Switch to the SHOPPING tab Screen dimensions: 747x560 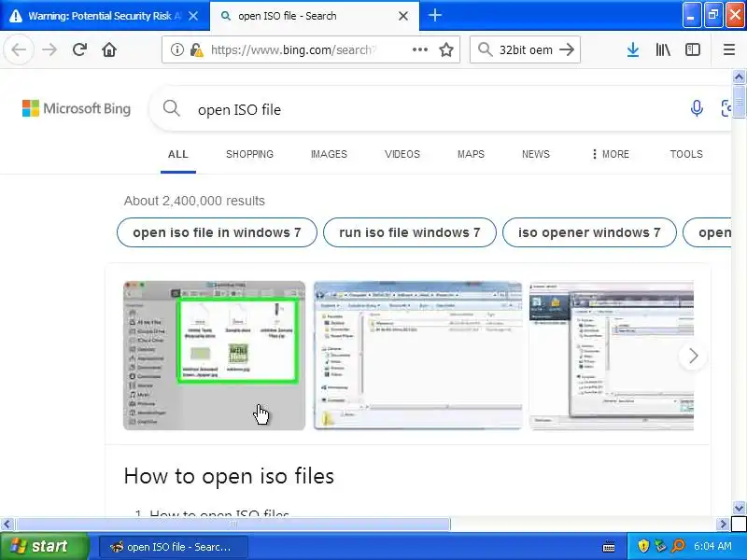[249, 154]
